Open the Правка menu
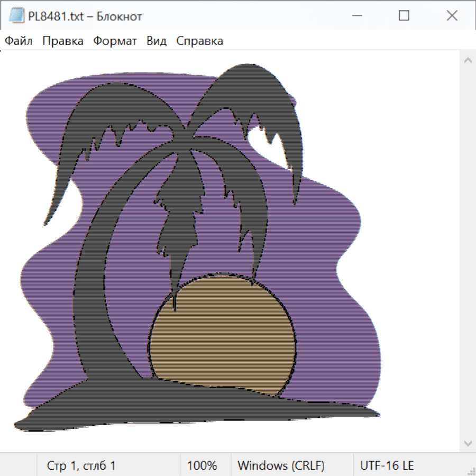 (x=63, y=41)
